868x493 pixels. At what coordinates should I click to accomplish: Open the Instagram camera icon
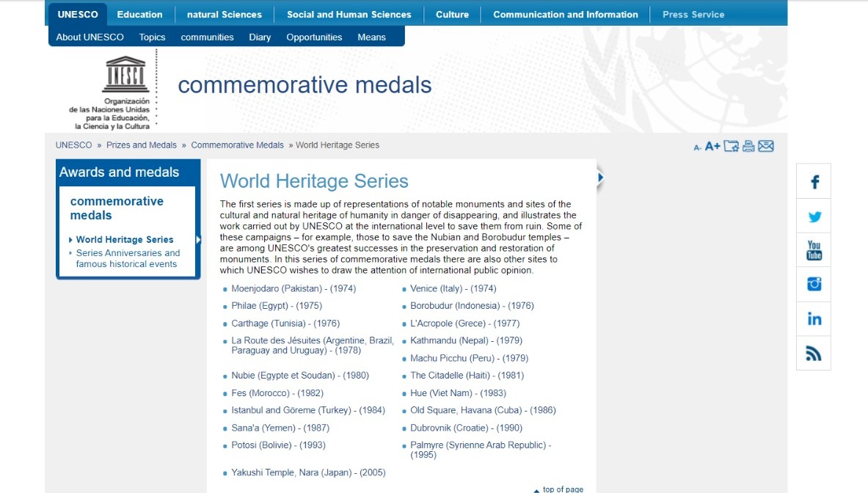click(814, 285)
